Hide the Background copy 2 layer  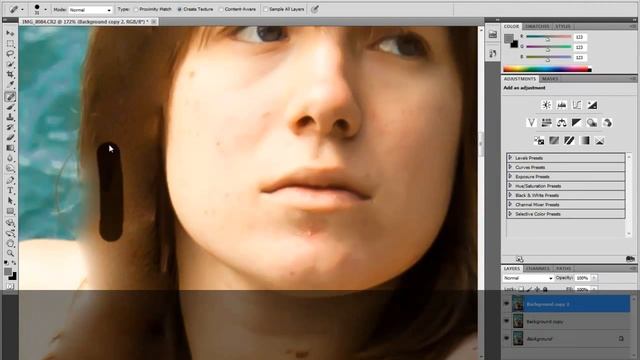point(507,304)
